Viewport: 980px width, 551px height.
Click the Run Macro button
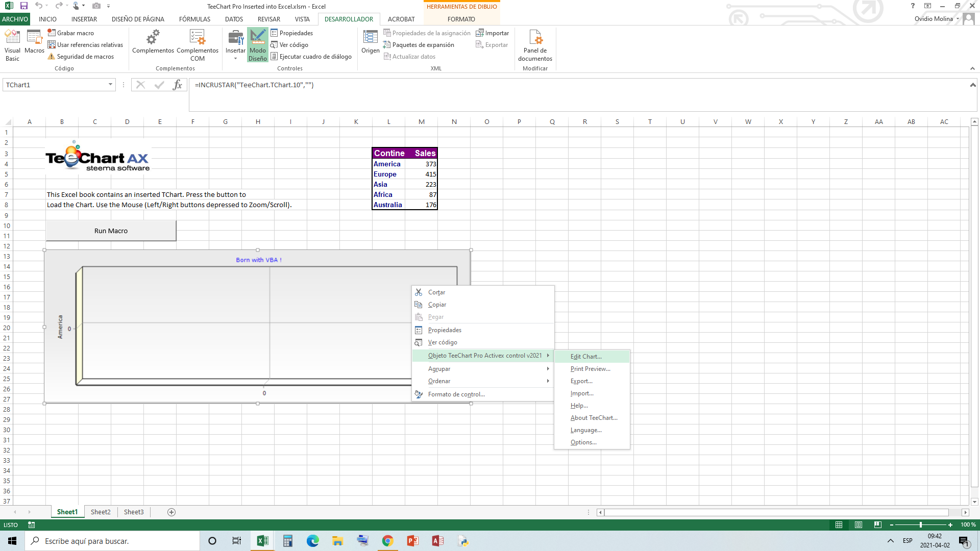(110, 231)
